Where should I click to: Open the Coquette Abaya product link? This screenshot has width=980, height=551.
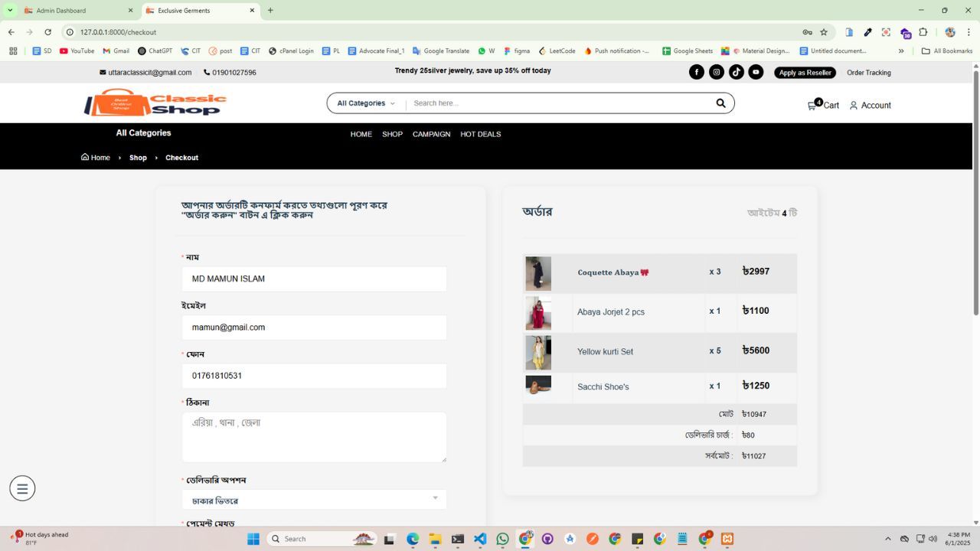coord(613,272)
